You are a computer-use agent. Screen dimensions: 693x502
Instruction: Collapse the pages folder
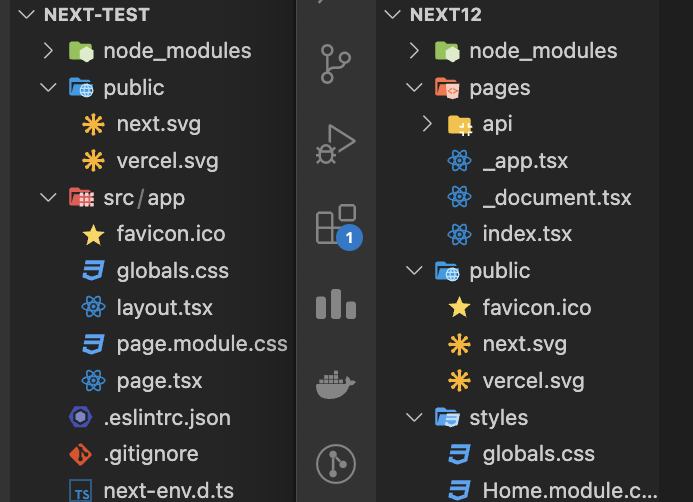(x=414, y=87)
